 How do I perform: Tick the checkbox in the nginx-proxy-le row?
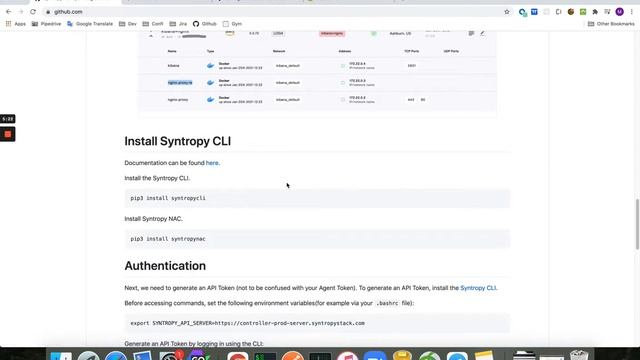click(343, 83)
